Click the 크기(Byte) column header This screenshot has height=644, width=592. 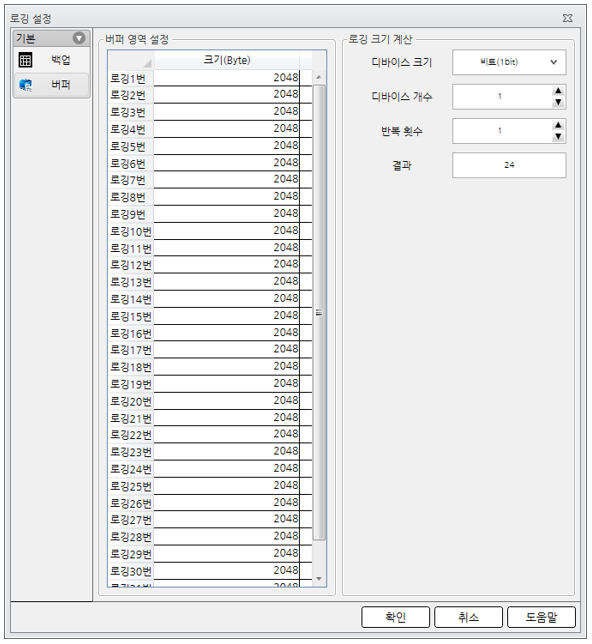coord(227,60)
